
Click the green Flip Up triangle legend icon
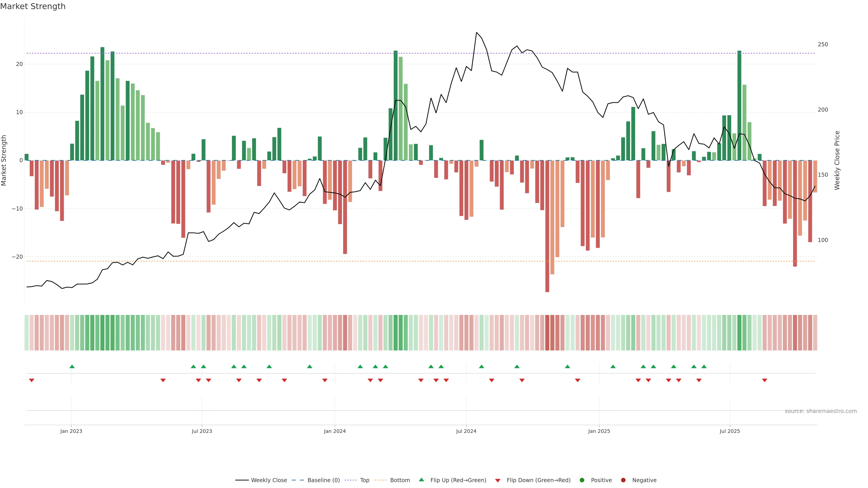pos(421,480)
